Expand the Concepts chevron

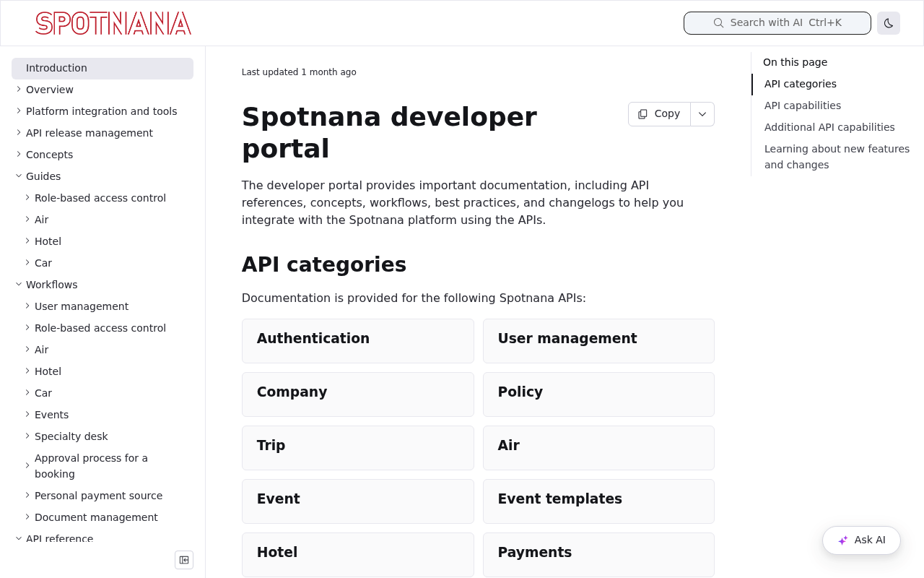point(19,155)
